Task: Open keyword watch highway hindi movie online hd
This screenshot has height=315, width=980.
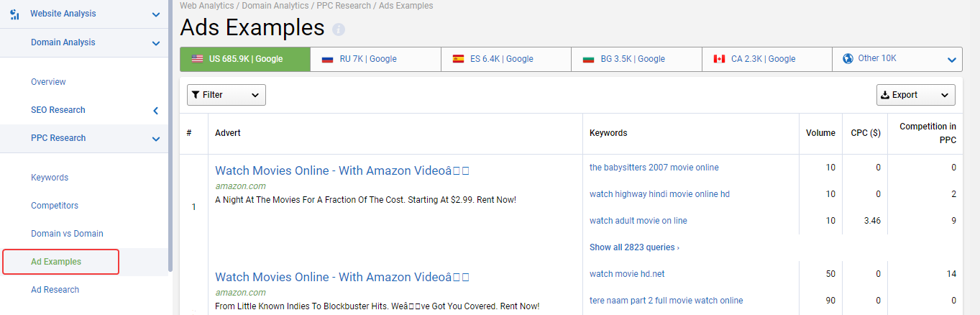Action: (x=659, y=194)
